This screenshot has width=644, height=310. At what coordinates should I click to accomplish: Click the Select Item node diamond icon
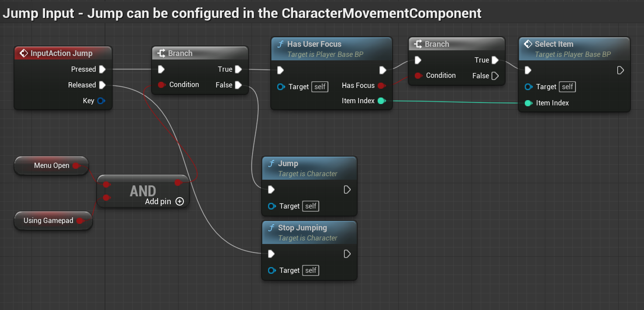click(x=528, y=44)
